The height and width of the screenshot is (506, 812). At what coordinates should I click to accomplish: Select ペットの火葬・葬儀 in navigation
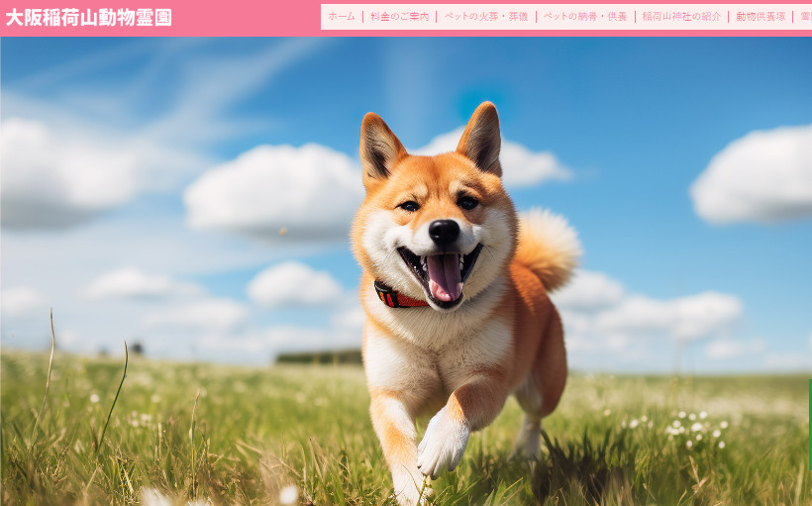(x=485, y=17)
